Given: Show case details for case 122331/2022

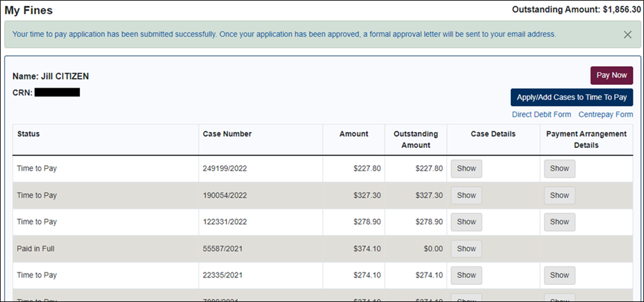Looking at the screenshot, I should coord(466,222).
